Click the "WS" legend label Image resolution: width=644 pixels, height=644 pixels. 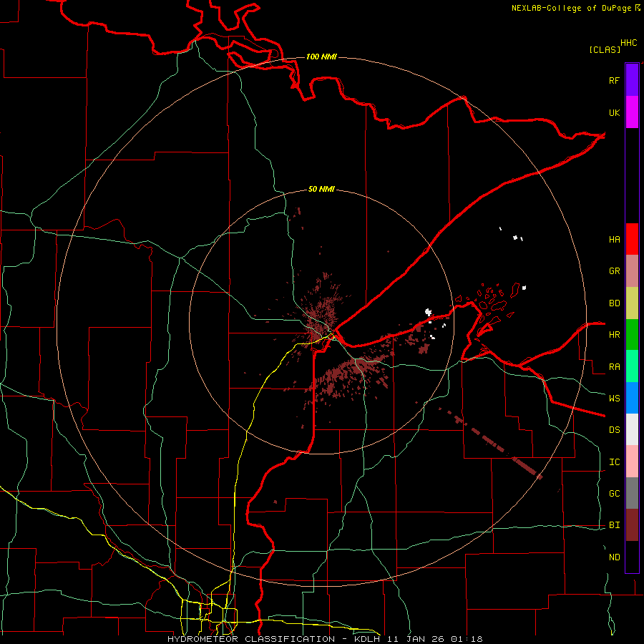(614, 399)
